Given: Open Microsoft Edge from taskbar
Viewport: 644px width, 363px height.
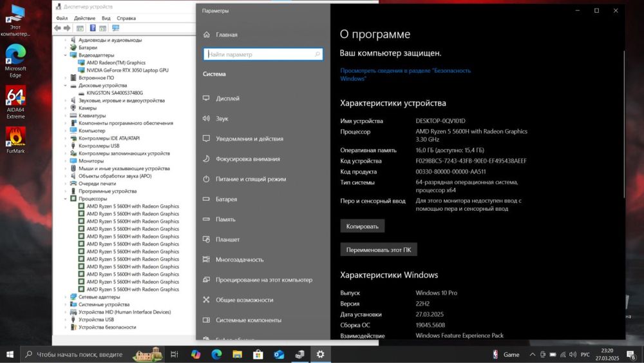Looking at the screenshot, I should tap(216, 355).
